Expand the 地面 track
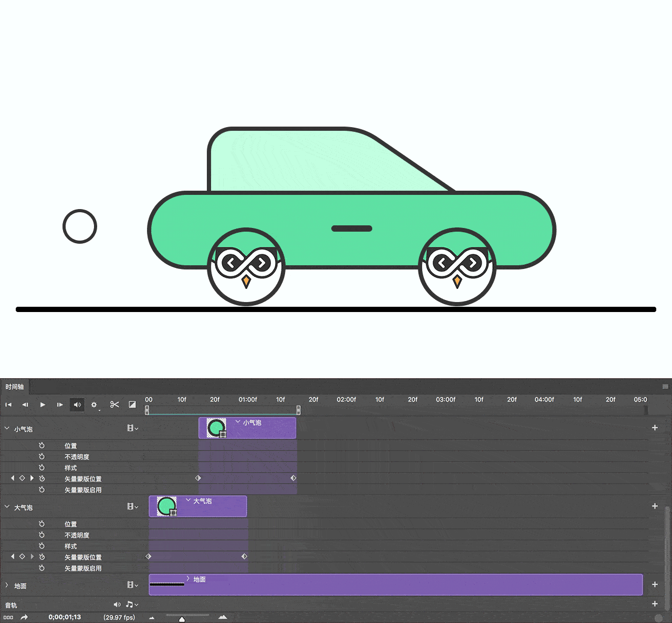 [7, 585]
